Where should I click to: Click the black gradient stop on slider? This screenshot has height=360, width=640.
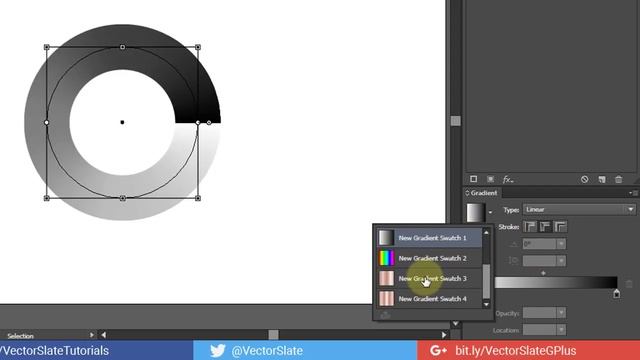[616, 293]
